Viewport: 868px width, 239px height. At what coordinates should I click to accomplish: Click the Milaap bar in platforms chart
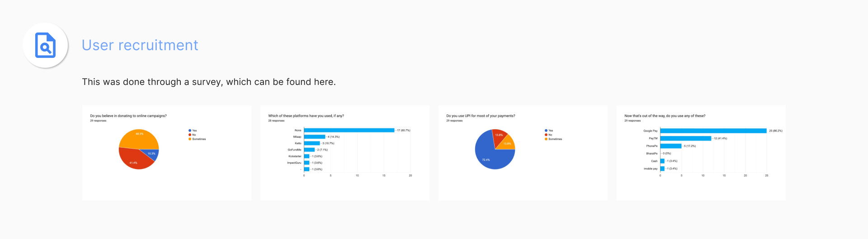click(315, 137)
